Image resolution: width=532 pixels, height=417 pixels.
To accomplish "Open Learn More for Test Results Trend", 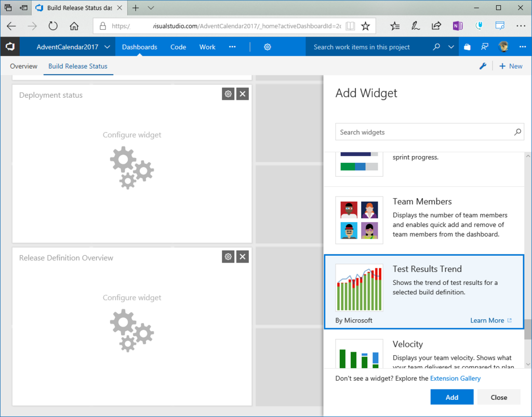I will [490, 320].
